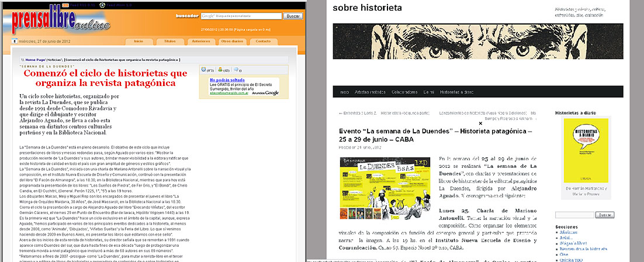Click the orange RSS feed icon
This screenshot has height=262, width=644.
click(65, 5)
